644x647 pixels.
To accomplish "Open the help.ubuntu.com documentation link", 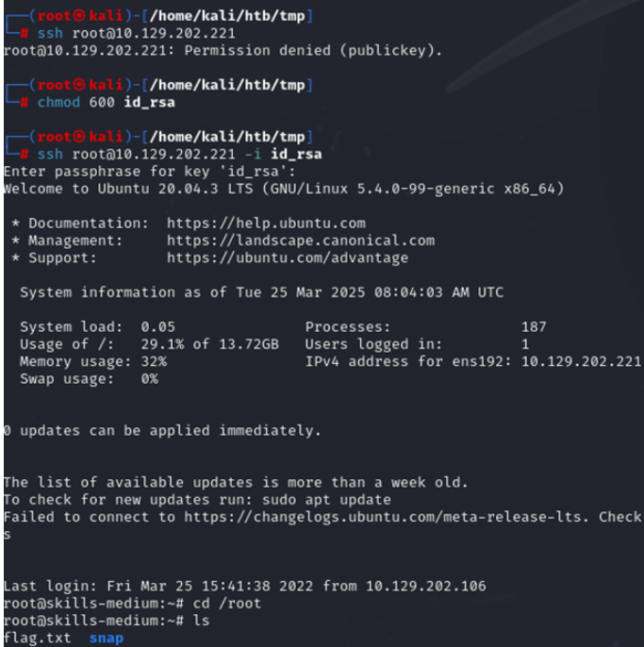I will point(265,224).
